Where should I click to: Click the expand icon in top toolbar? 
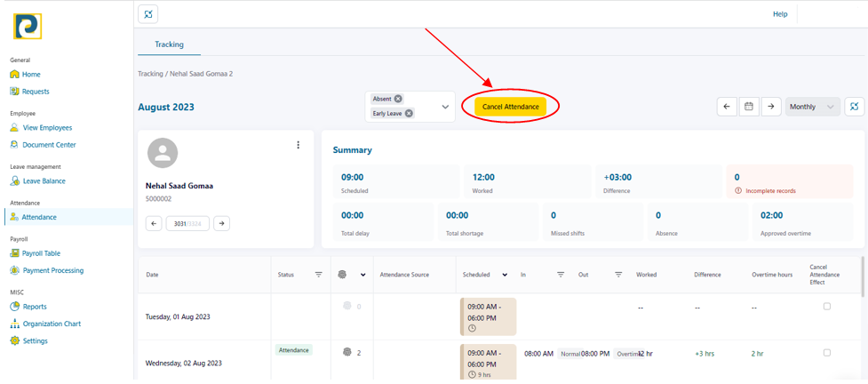(147, 13)
